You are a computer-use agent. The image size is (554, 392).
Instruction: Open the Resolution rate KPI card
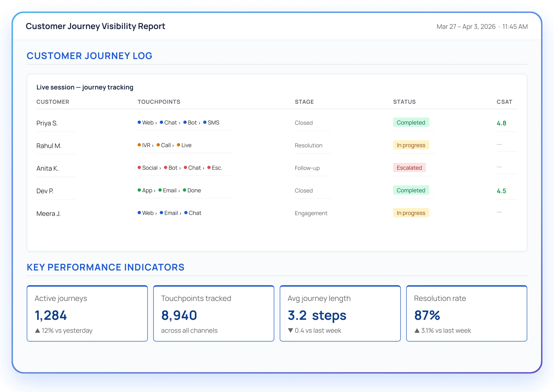tap(466, 314)
